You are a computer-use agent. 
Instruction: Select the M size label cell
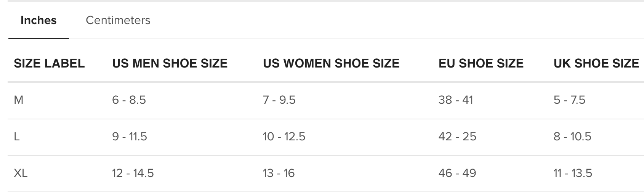(19, 100)
